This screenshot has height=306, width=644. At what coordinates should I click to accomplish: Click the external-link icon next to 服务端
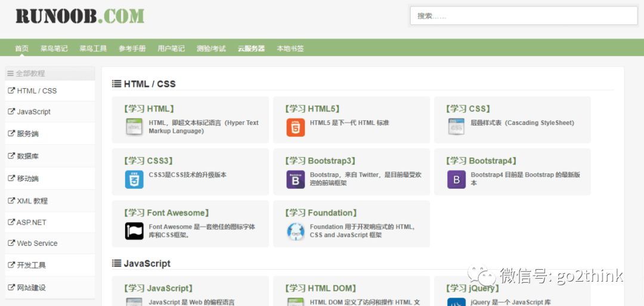coord(11,133)
